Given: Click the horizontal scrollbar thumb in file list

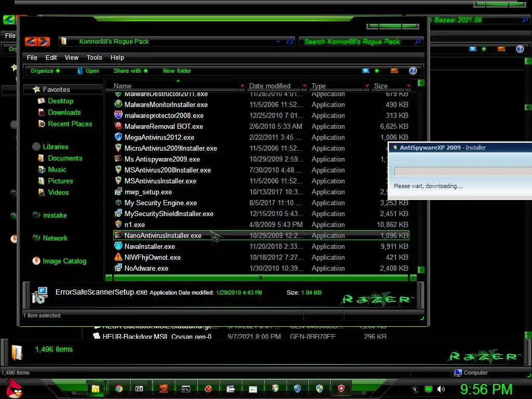Looking at the screenshot, I should (x=261, y=277).
